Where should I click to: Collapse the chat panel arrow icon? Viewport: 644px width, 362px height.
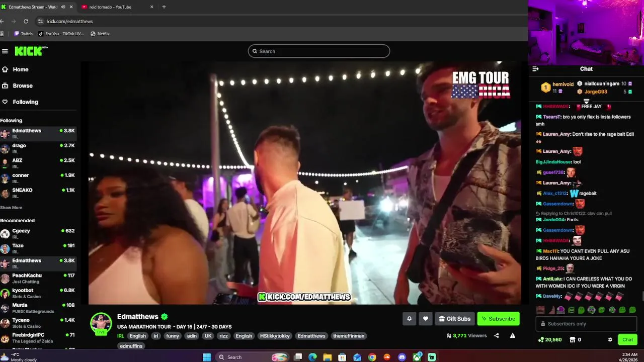pyautogui.click(x=535, y=69)
